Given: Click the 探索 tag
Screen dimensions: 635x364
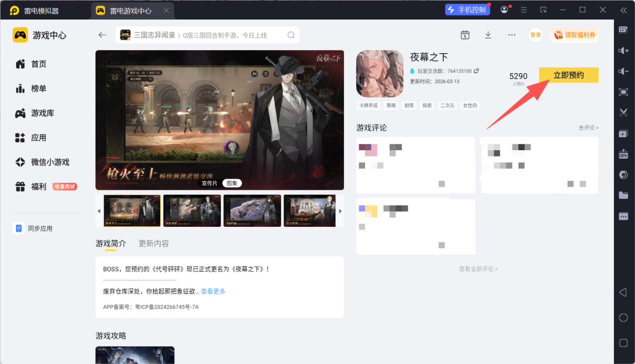Looking at the screenshot, I should pyautogui.click(x=427, y=106).
